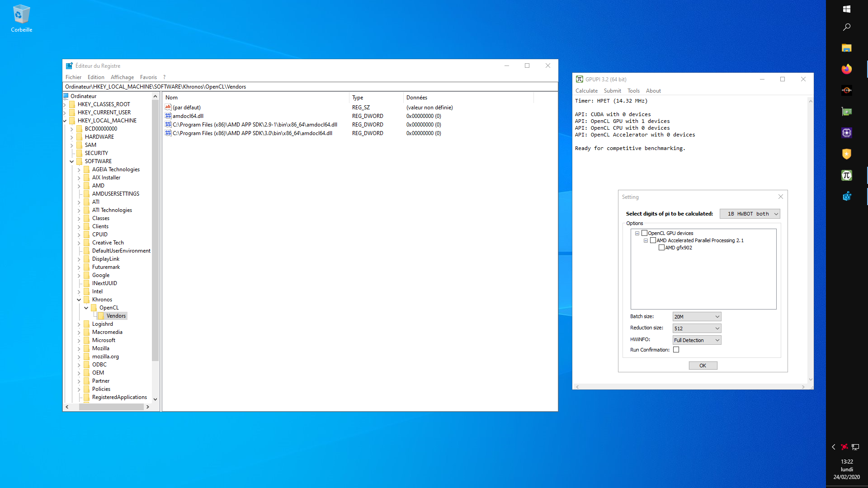Collapse the Khronos registry key
The image size is (868, 488).
[79, 300]
